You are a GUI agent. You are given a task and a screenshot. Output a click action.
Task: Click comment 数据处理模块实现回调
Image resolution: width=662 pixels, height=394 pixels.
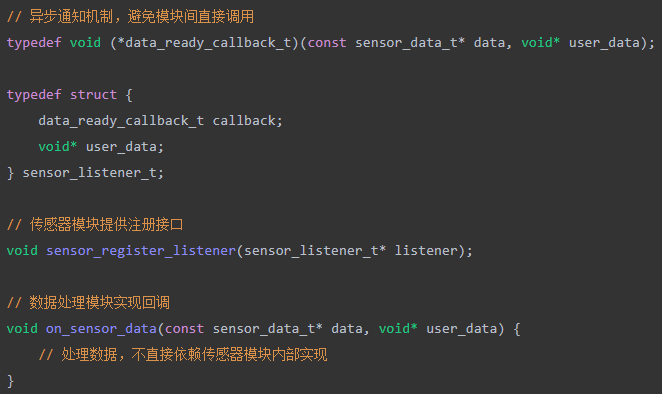[88, 303]
